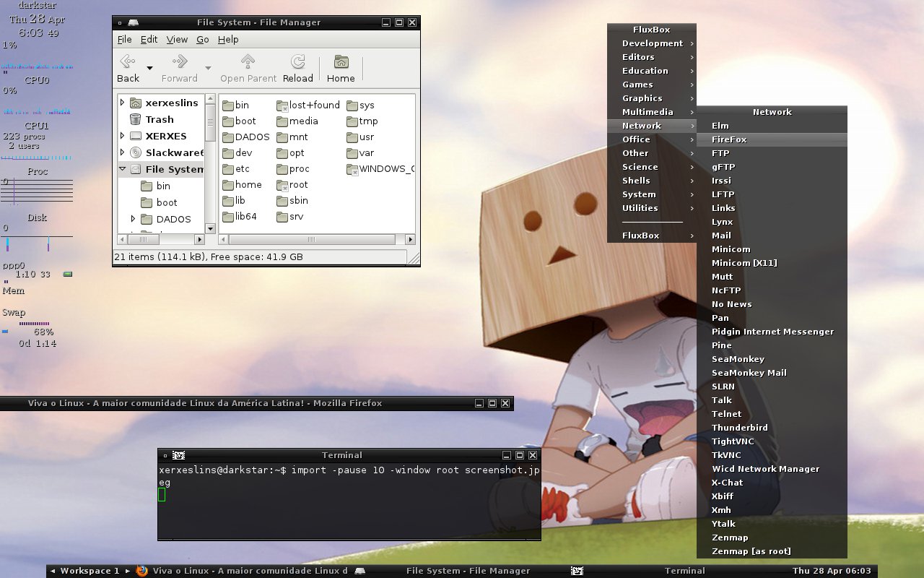Viewport: 924px width, 578px height.
Task: Expand the DADOS subfolder in the tree
Action: pos(133,219)
